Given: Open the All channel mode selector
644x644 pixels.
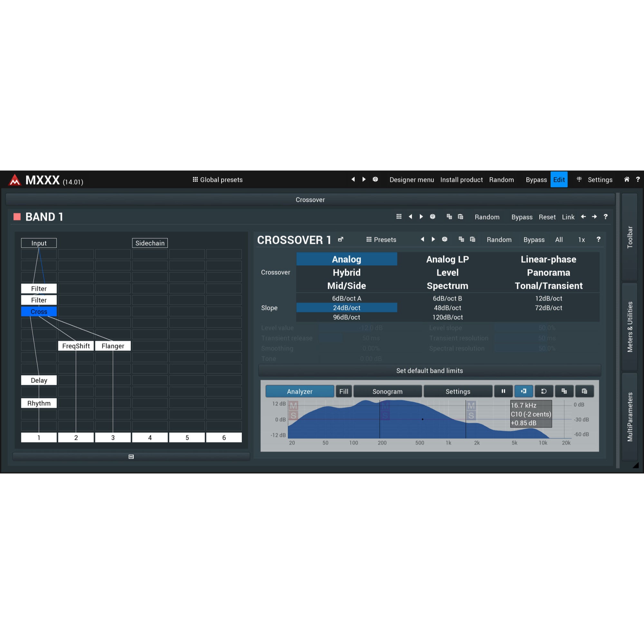Looking at the screenshot, I should (559, 240).
